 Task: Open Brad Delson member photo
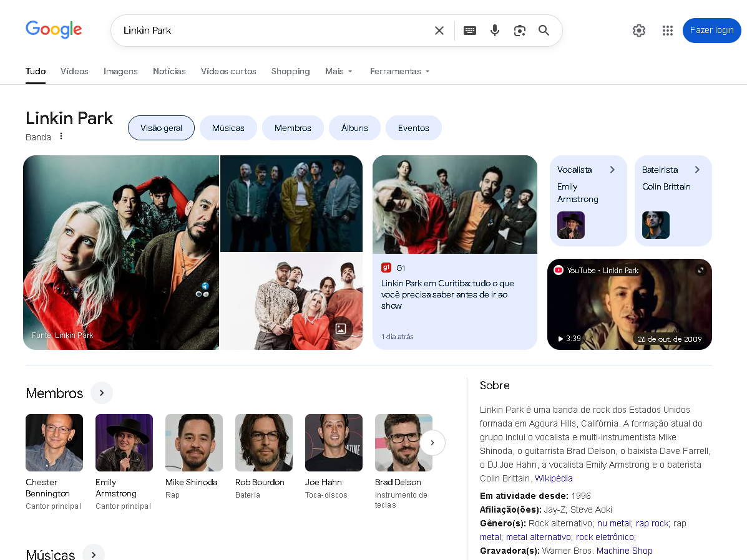click(404, 442)
